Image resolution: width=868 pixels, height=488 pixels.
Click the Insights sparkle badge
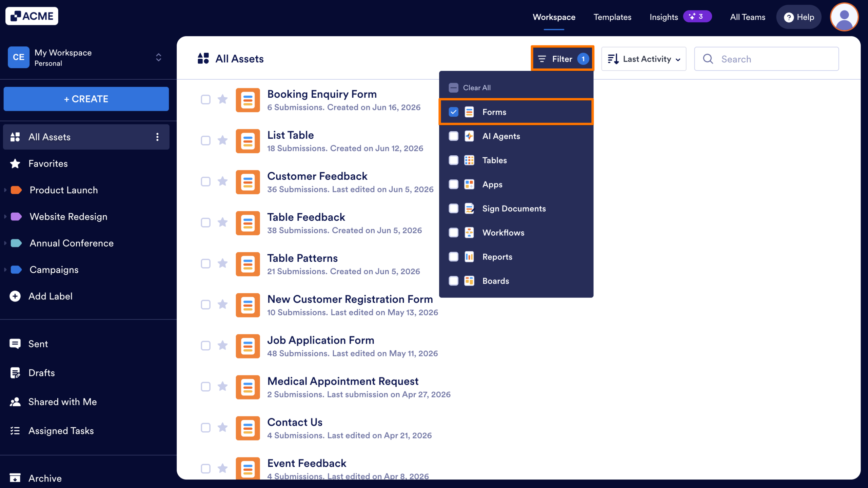point(697,17)
